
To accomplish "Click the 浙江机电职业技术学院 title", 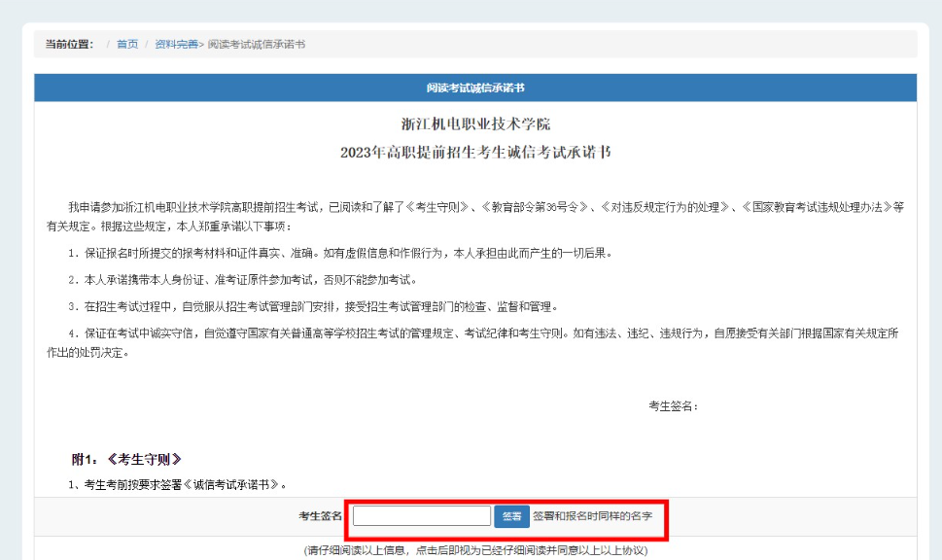I will [x=475, y=125].
